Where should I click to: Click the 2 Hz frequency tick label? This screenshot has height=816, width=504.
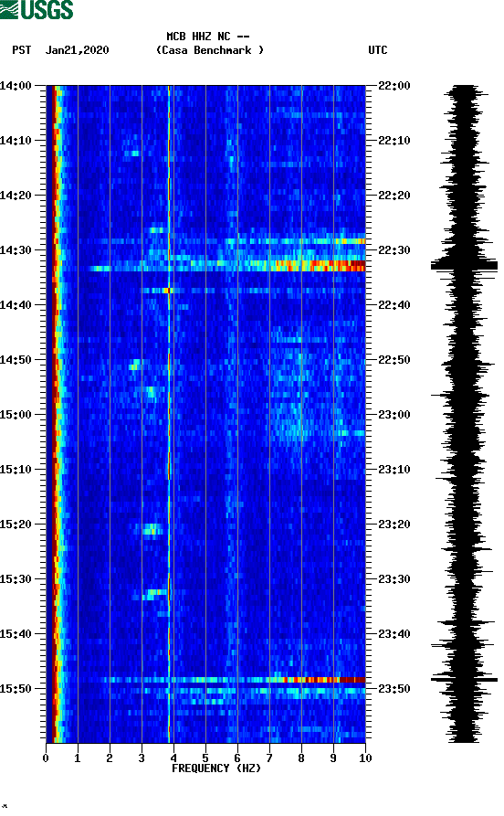pos(110,758)
